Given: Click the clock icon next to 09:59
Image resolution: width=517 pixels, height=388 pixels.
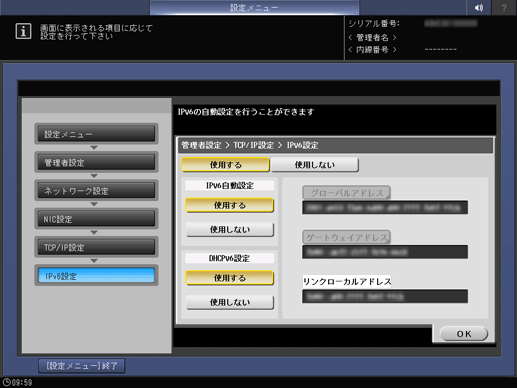Looking at the screenshot, I should click(6, 382).
